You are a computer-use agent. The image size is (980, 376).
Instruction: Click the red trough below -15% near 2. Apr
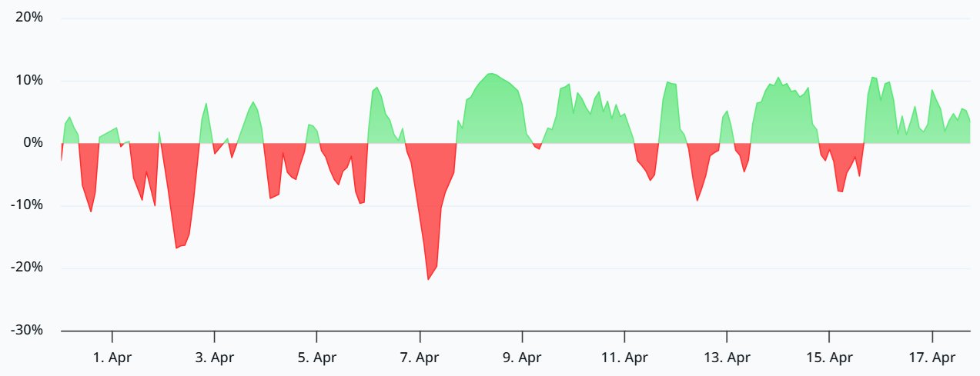[180, 231]
